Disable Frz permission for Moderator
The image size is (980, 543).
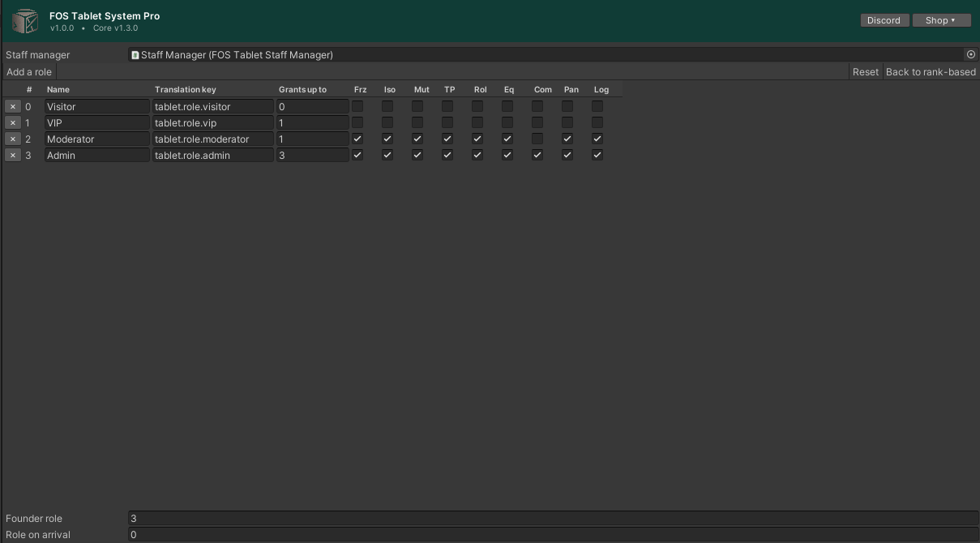point(357,139)
